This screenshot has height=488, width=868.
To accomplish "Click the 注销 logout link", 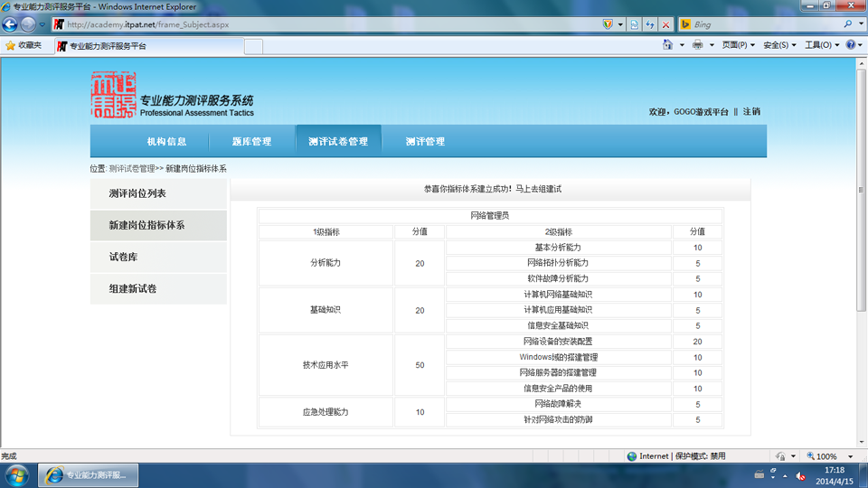I will pos(751,112).
